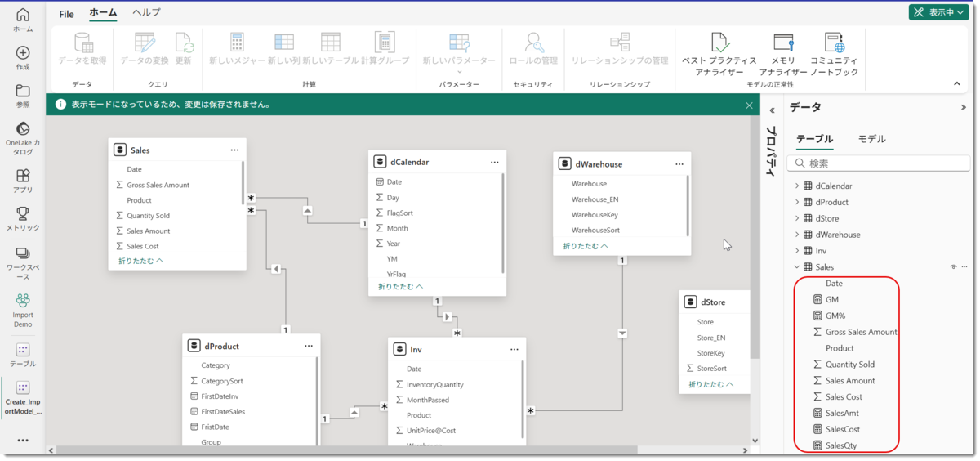The image size is (980, 461).
Task: Collapse the データ pane chevron
Action: point(964,107)
